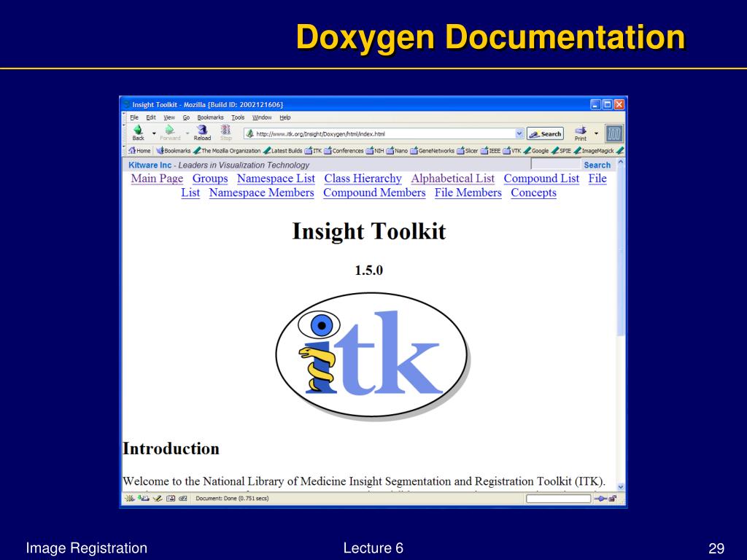Click the Print toolbar icon

(x=580, y=133)
